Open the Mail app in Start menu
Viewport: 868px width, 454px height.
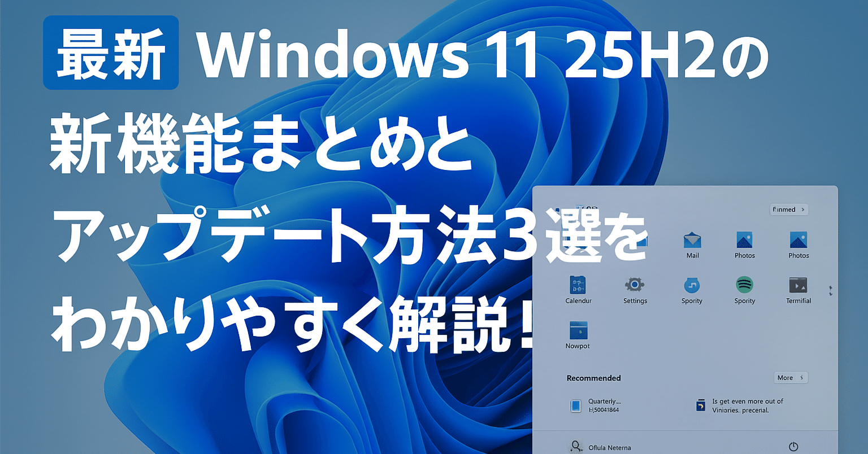[692, 245]
